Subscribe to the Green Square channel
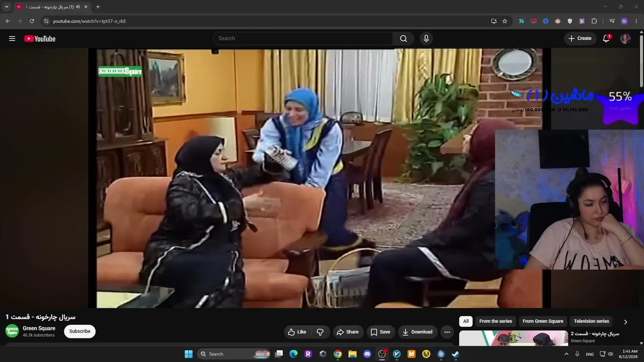Image resolution: width=644 pixels, height=362 pixels. click(x=79, y=331)
